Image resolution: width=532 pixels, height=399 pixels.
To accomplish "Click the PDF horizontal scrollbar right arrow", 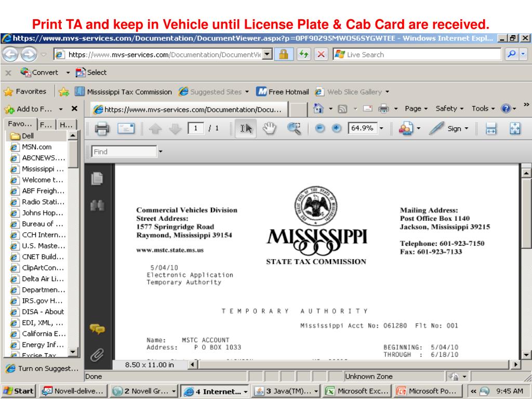I will (x=515, y=365).
